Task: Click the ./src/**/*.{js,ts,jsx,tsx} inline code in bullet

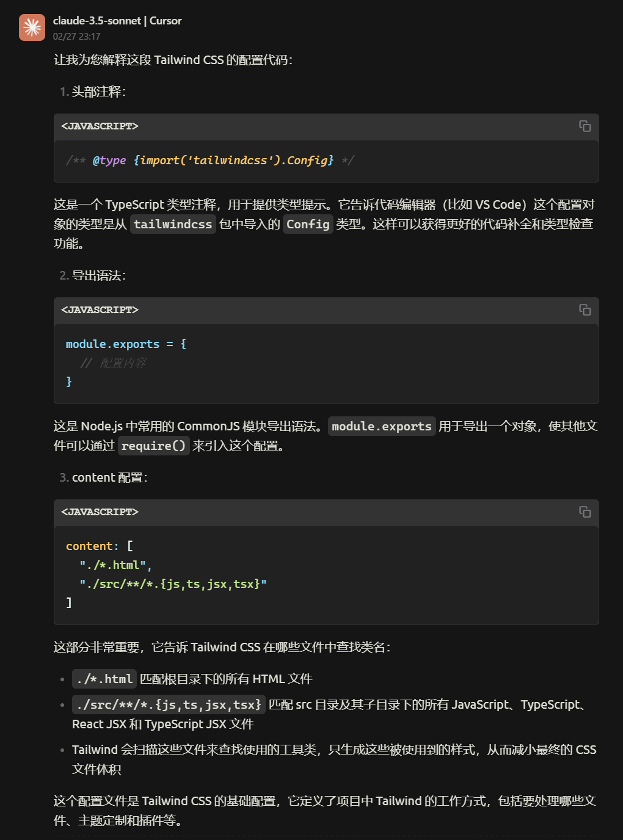Action: click(x=169, y=704)
